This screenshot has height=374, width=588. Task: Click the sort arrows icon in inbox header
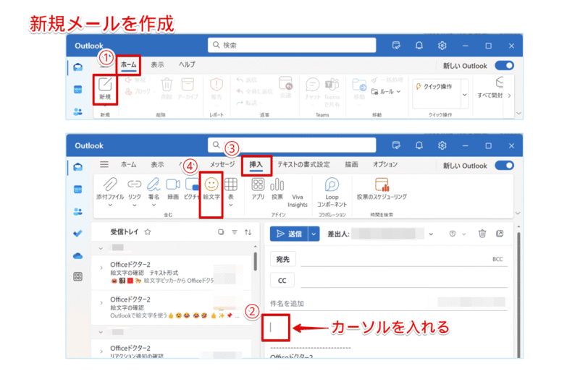[248, 232]
